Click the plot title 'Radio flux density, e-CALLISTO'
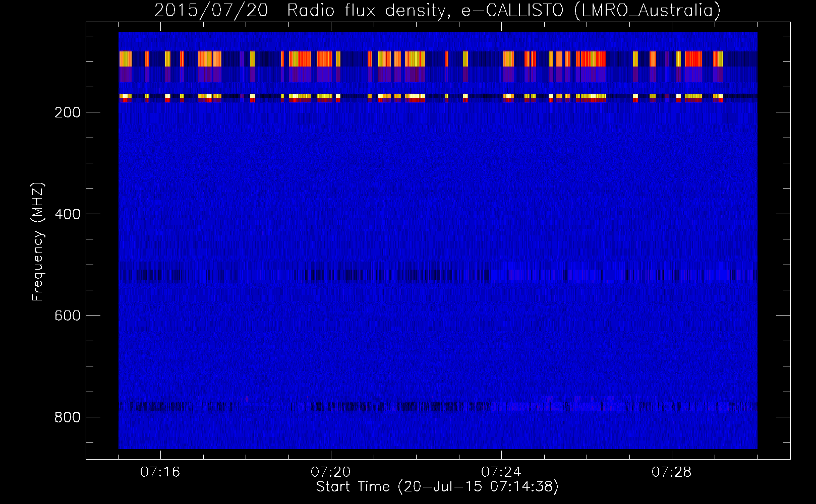Screen dimensions: 816x504 [x=425, y=10]
